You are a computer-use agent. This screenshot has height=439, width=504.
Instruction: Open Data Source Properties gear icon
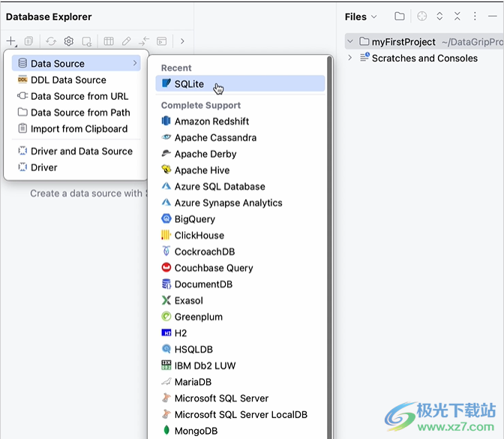click(69, 41)
